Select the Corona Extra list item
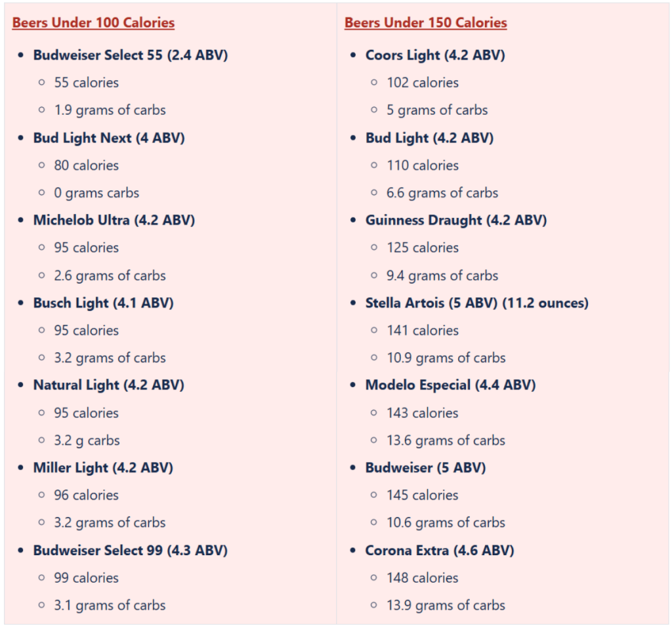The image size is (672, 628). 439,551
